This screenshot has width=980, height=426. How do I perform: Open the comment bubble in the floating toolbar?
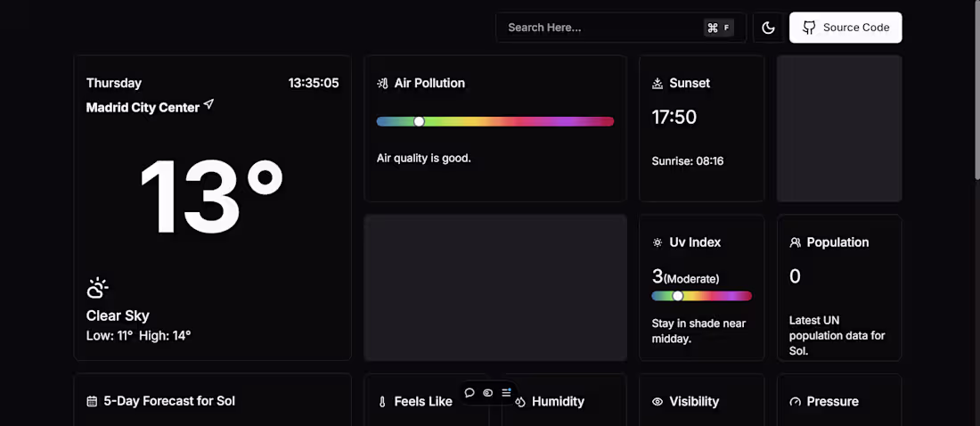470,393
